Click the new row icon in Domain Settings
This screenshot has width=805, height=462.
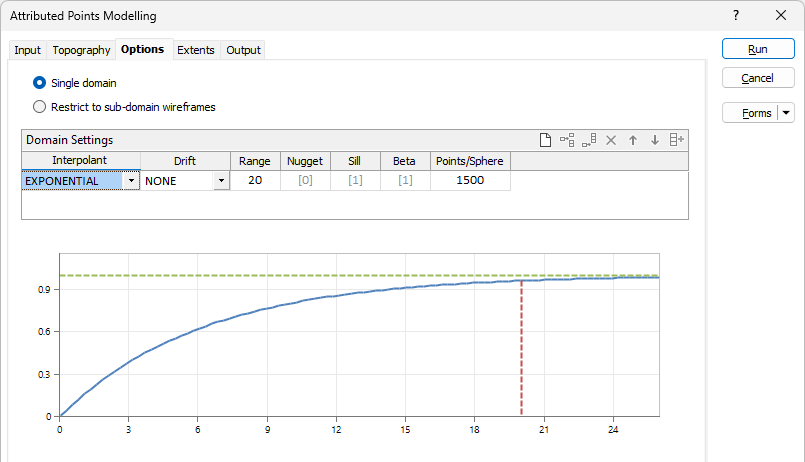click(x=545, y=140)
